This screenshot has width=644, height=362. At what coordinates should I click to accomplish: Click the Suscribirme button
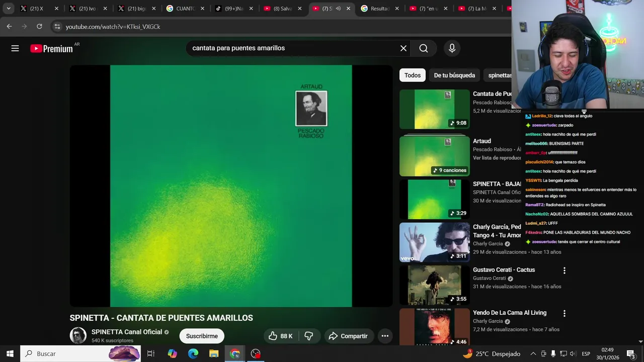202,336
